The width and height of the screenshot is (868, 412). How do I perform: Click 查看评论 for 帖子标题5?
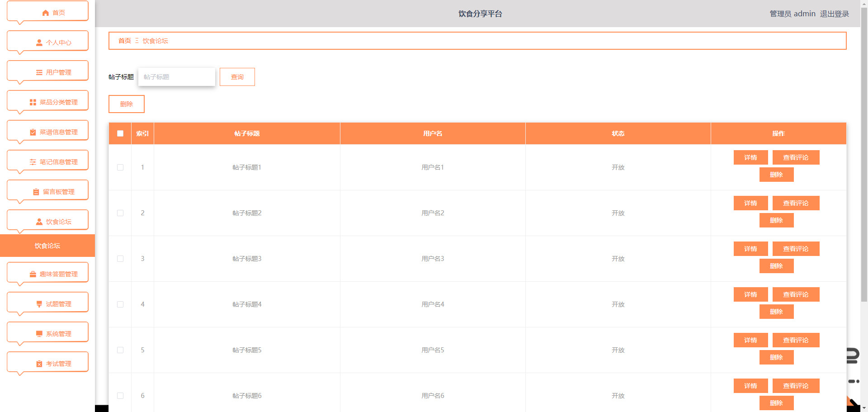tap(796, 340)
